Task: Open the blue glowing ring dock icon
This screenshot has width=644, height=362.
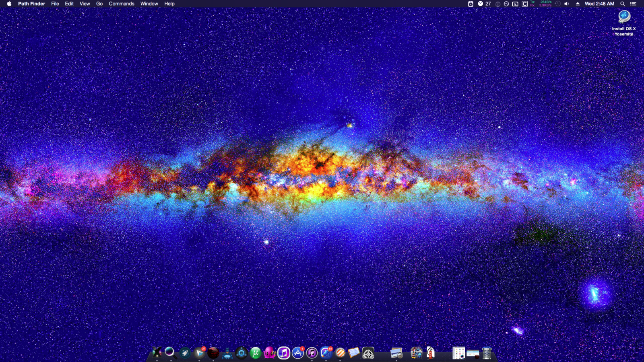Action: click(x=242, y=353)
